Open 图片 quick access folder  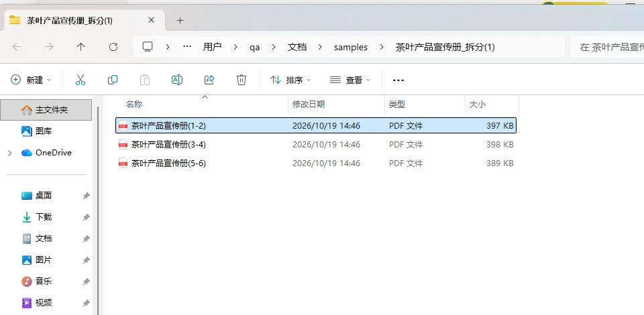(43, 259)
